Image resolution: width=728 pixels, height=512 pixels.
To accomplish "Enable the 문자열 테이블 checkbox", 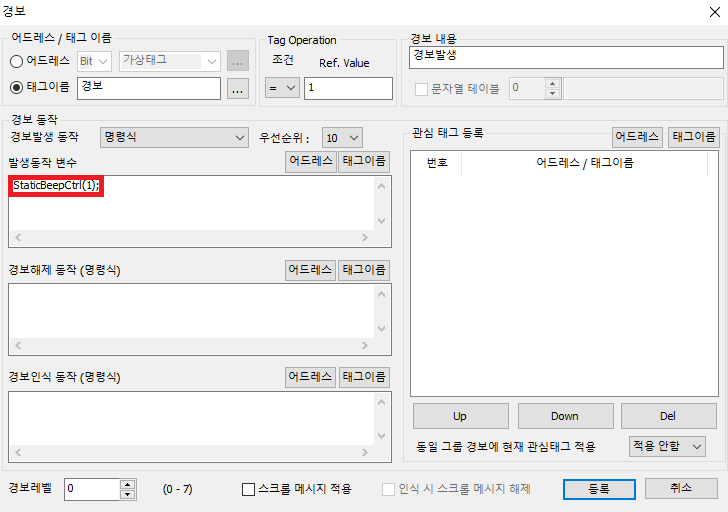I will click(421, 89).
